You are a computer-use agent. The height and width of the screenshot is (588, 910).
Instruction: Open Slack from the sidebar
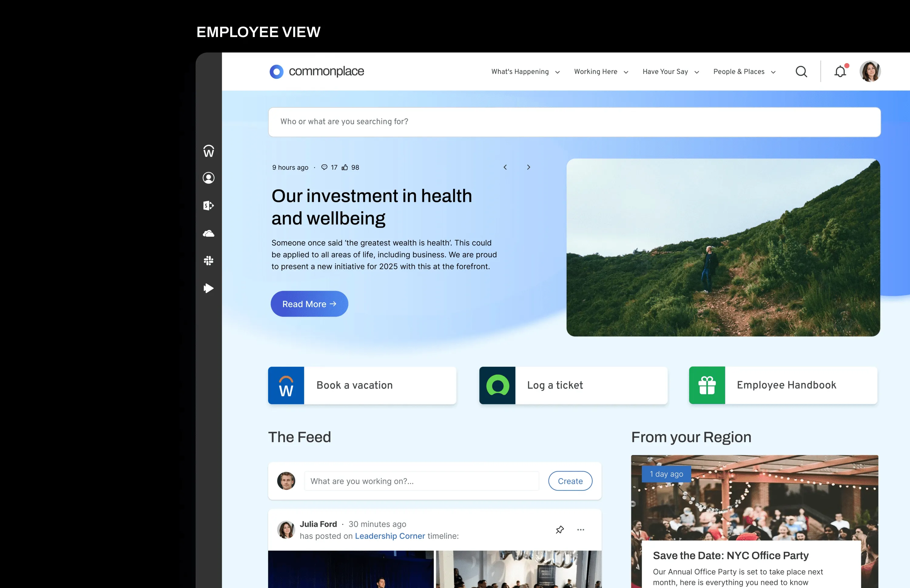(x=209, y=260)
